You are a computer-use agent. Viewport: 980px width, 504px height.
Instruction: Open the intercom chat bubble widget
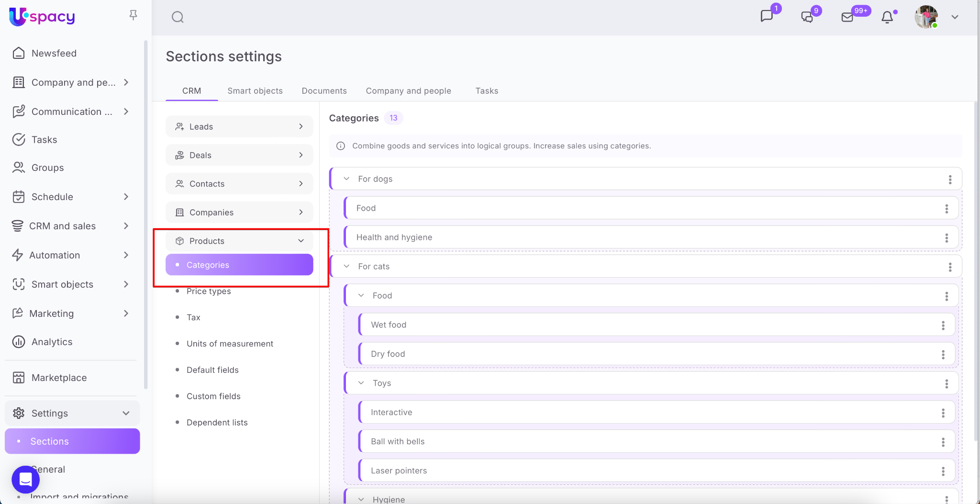click(25, 479)
